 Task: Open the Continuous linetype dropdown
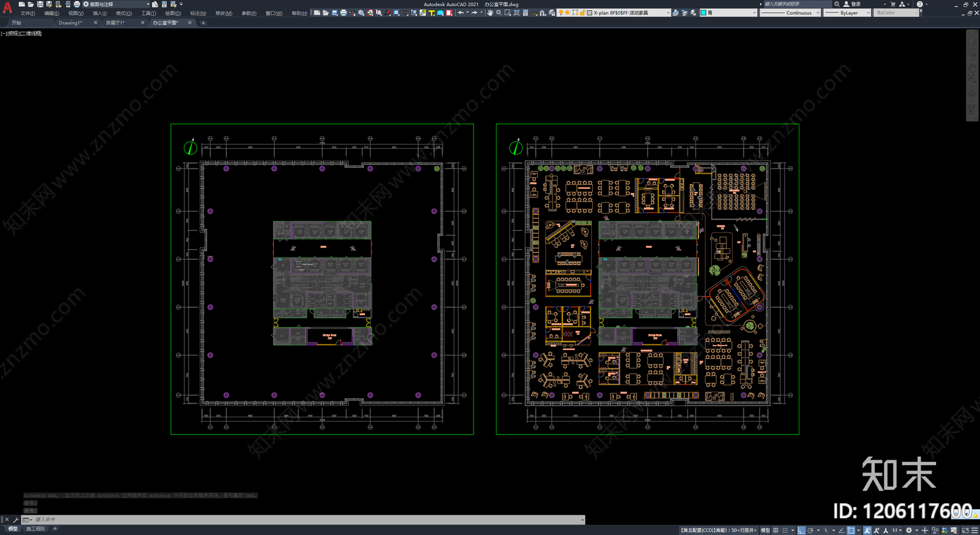790,12
